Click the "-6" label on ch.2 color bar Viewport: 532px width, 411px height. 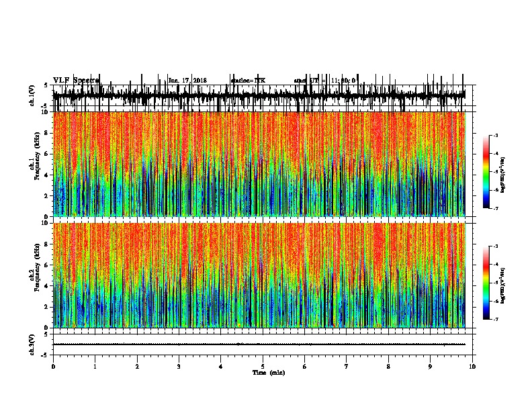point(495,301)
